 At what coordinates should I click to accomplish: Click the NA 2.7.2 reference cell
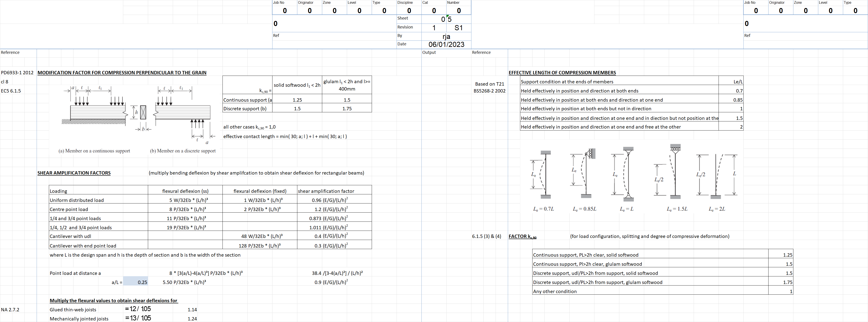point(10,310)
